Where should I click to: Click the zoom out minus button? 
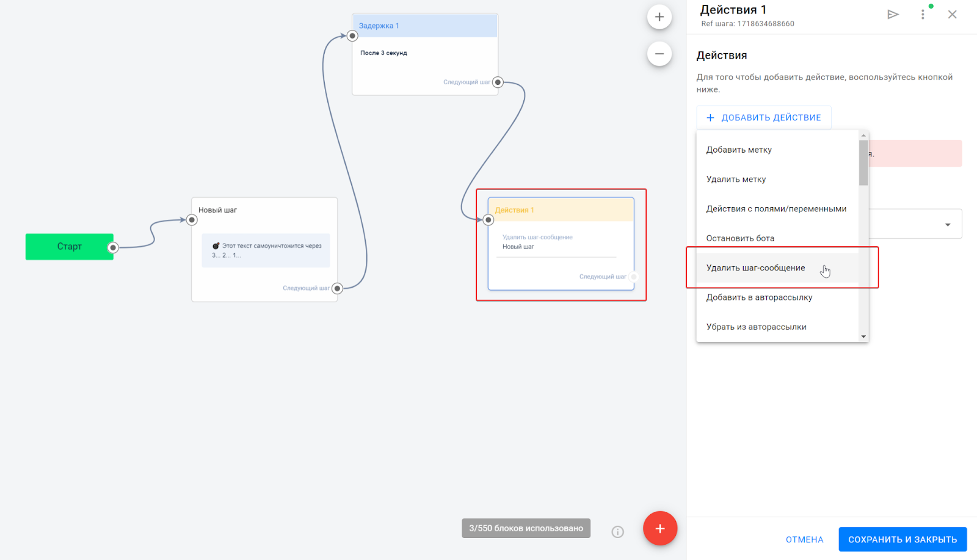(x=659, y=54)
